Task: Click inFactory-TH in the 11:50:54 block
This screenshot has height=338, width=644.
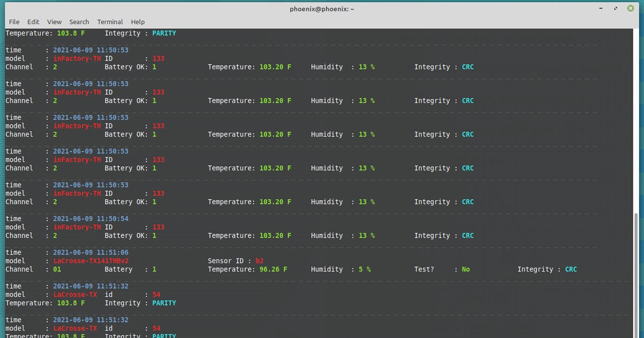Action: (77, 227)
